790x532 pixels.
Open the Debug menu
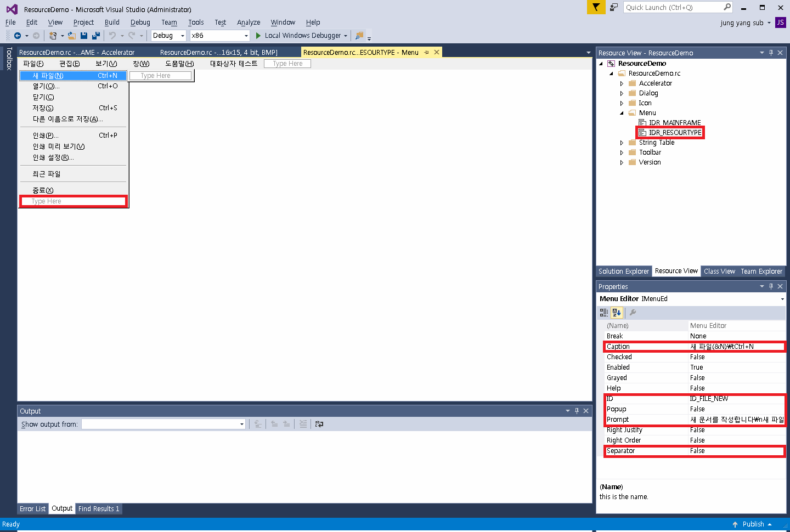point(140,22)
